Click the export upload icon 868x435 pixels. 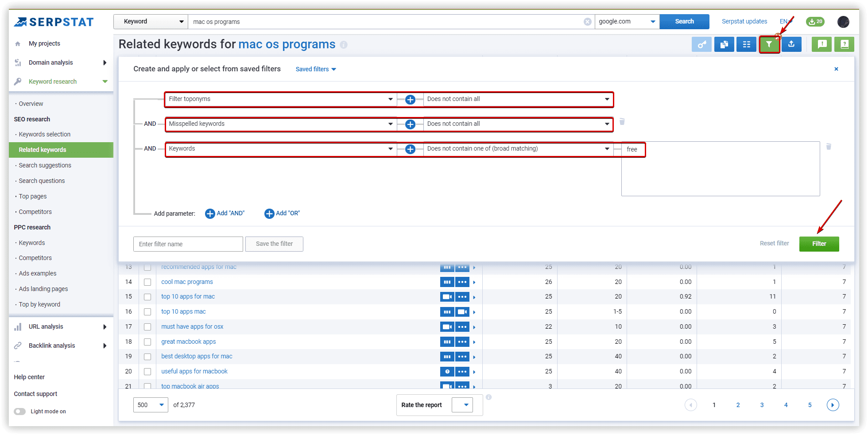point(791,44)
